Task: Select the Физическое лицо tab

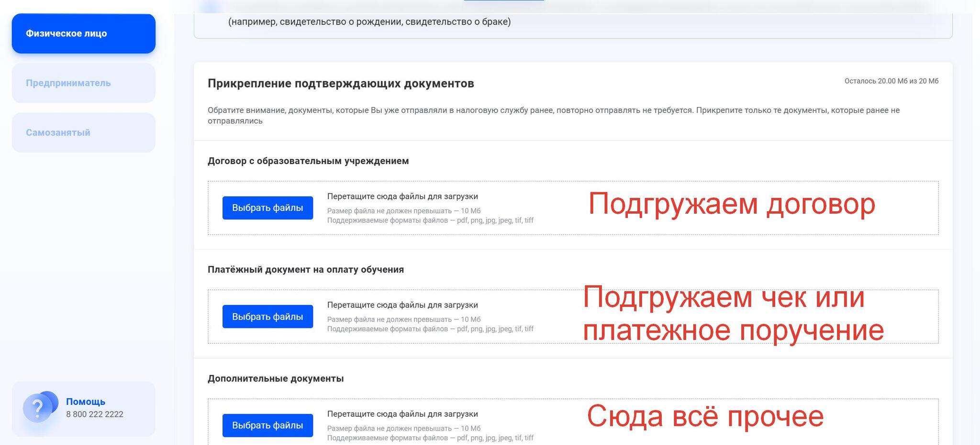Action: click(84, 33)
